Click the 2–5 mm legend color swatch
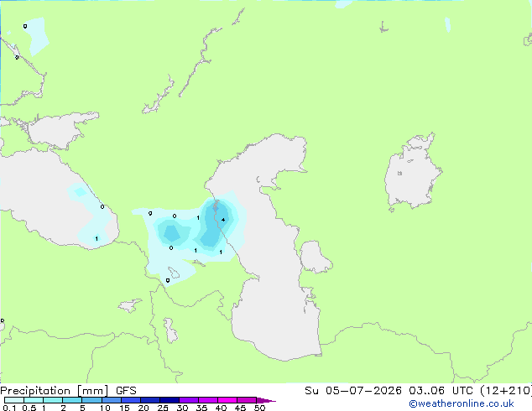 72,400
